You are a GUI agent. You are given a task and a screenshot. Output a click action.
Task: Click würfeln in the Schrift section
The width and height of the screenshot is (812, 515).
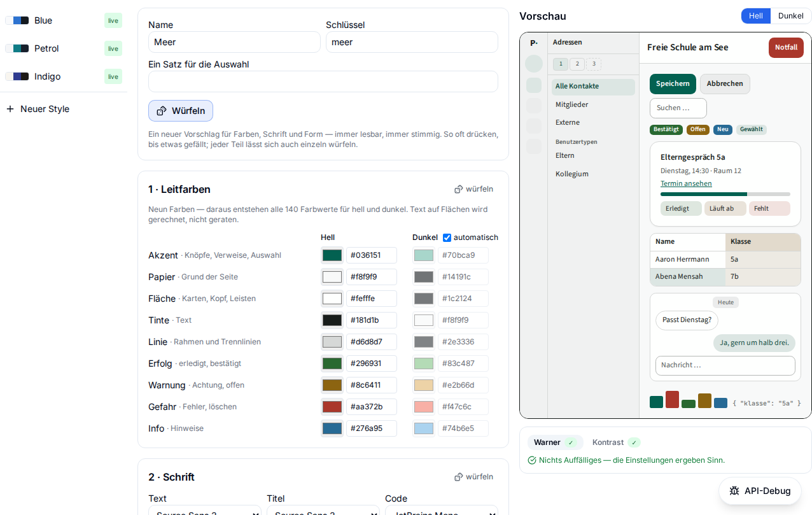click(473, 477)
